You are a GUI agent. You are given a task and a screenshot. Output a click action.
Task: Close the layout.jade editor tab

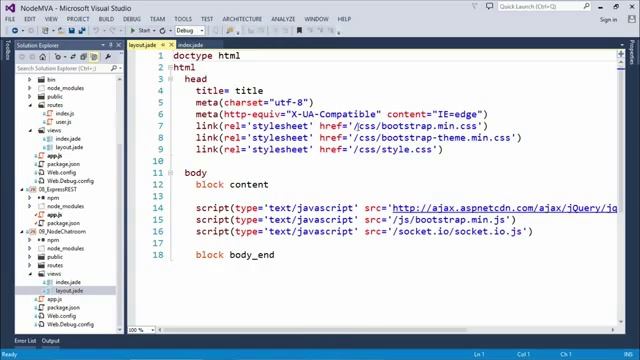point(171,45)
